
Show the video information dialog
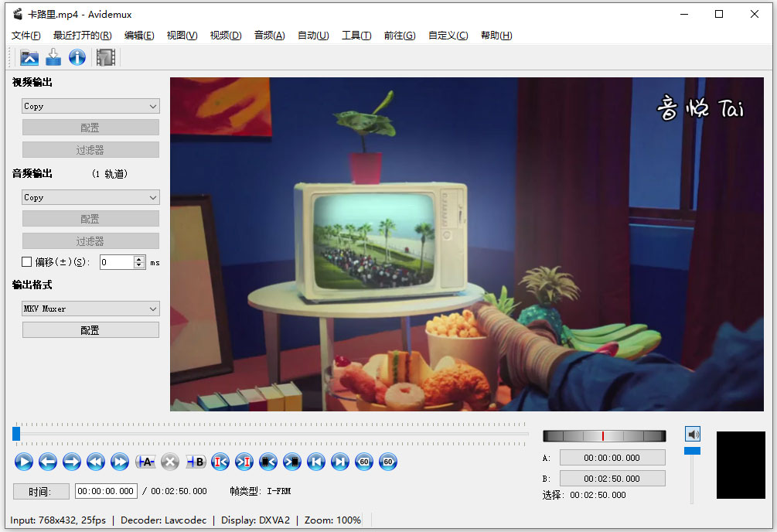pos(77,57)
